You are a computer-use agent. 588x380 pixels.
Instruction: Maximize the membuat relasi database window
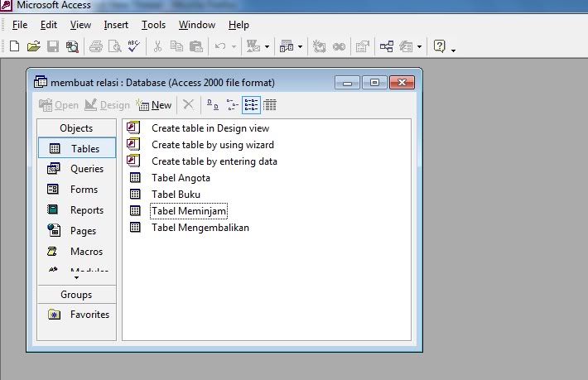374,83
